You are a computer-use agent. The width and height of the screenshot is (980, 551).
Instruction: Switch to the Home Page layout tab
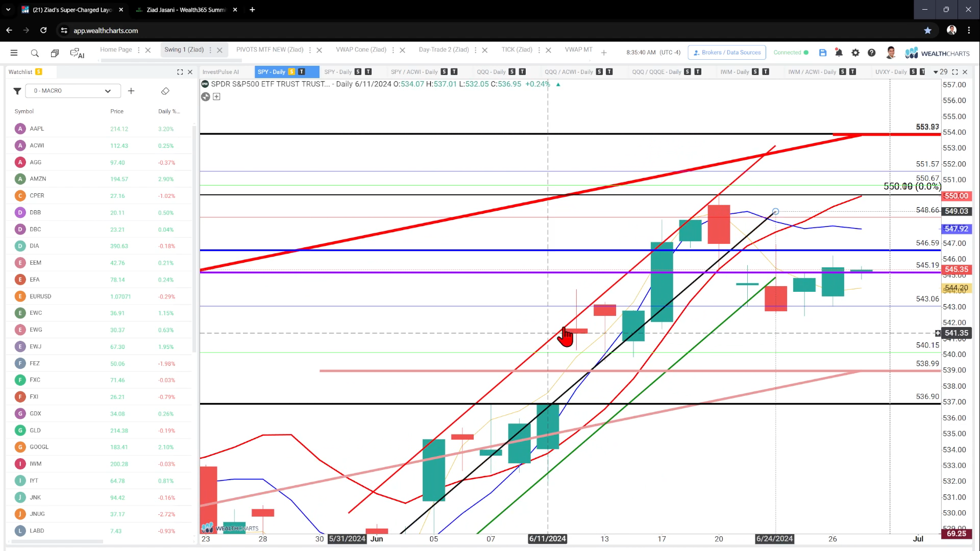pos(116,49)
